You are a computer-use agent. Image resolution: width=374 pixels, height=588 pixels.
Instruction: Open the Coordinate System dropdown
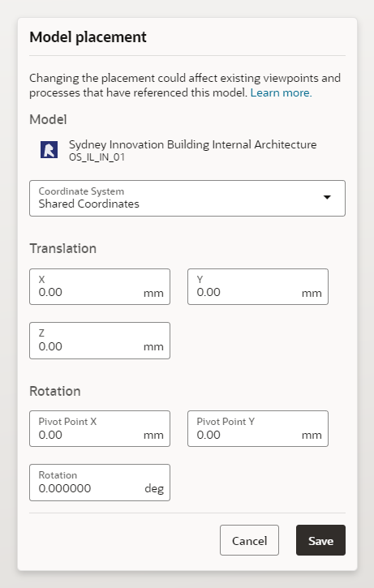click(x=187, y=198)
